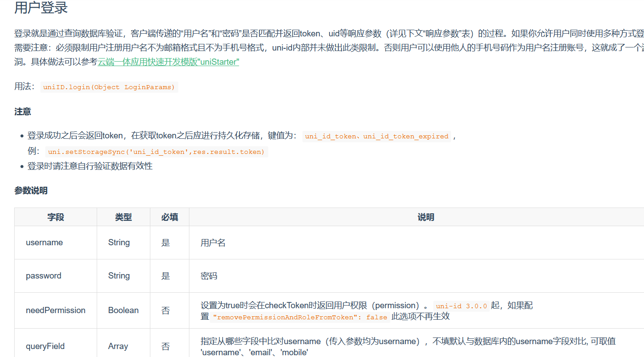Click the 字段 table header

click(55, 217)
